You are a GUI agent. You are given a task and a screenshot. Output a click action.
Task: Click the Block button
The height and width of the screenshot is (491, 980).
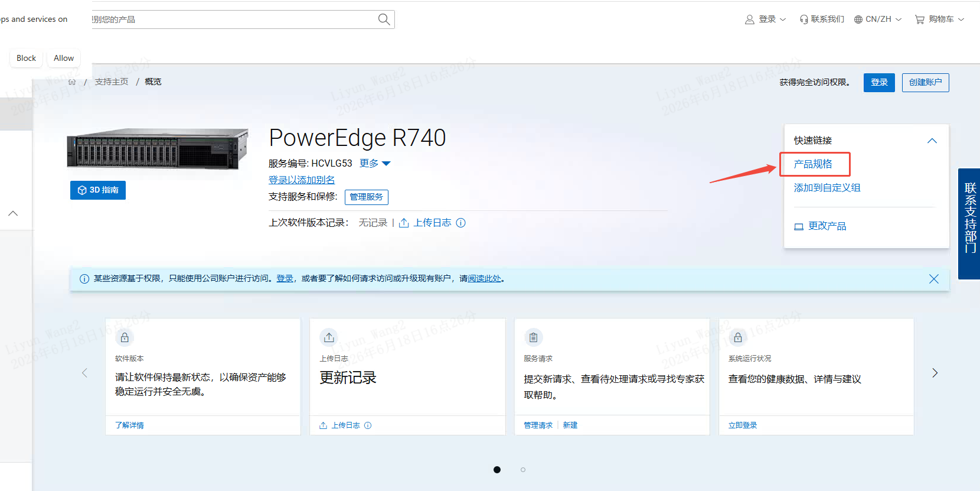pos(26,58)
